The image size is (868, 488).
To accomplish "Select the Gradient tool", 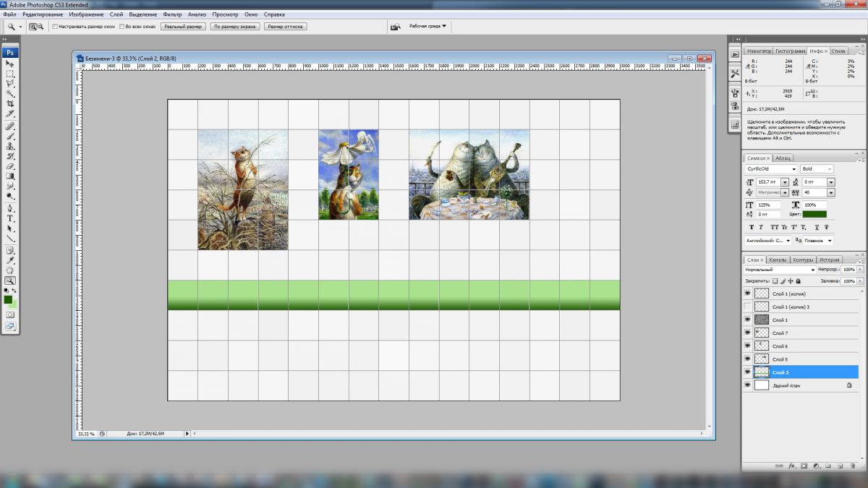I will [x=10, y=176].
